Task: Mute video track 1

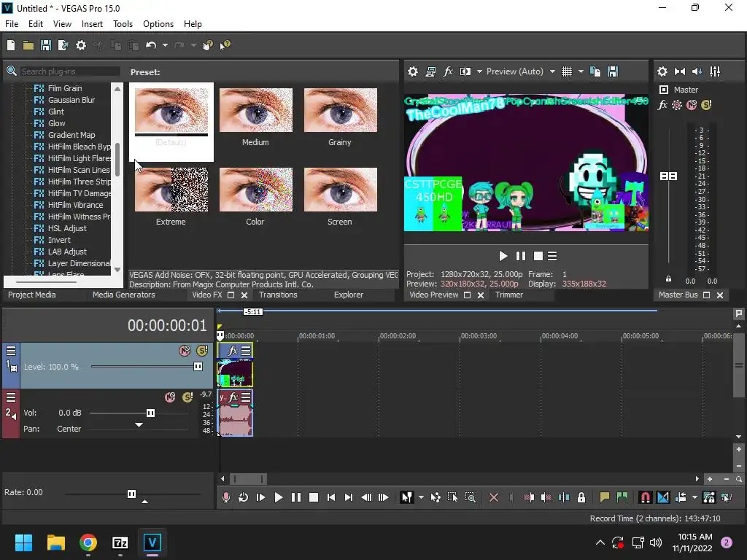Action: [185, 351]
